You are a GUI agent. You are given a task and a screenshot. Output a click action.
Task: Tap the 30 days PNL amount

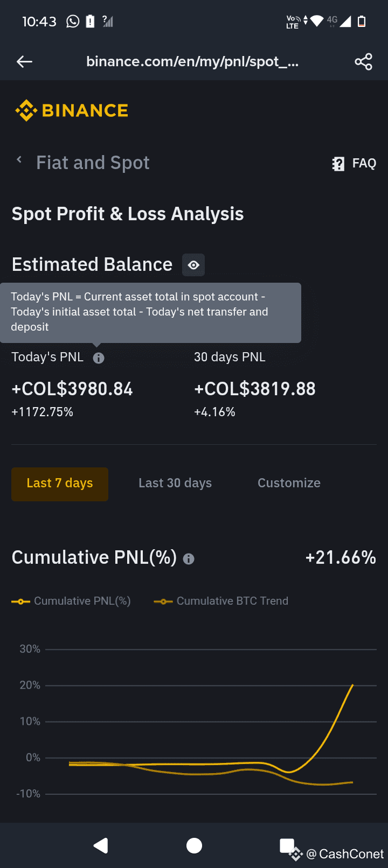(x=255, y=389)
